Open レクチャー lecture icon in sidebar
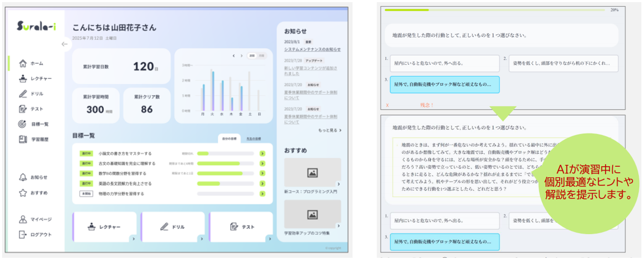This screenshot has width=644, height=262. (x=23, y=79)
